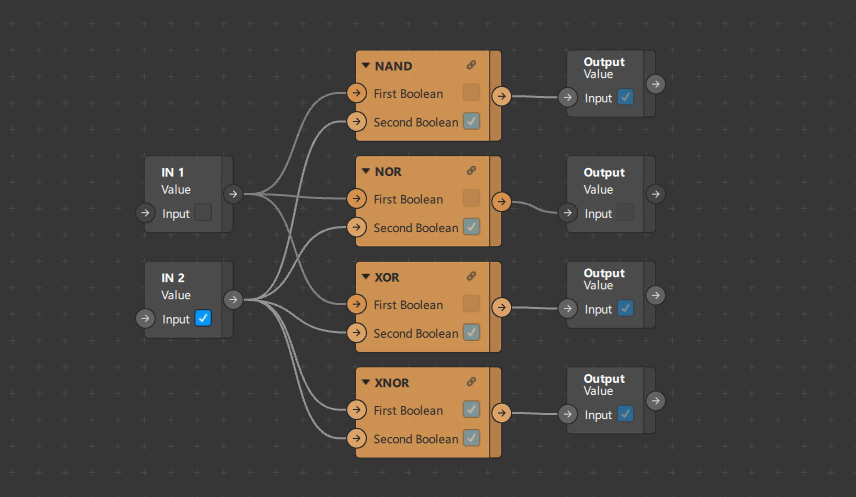
Task: Click input port of XOR's Output node
Action: (568, 309)
